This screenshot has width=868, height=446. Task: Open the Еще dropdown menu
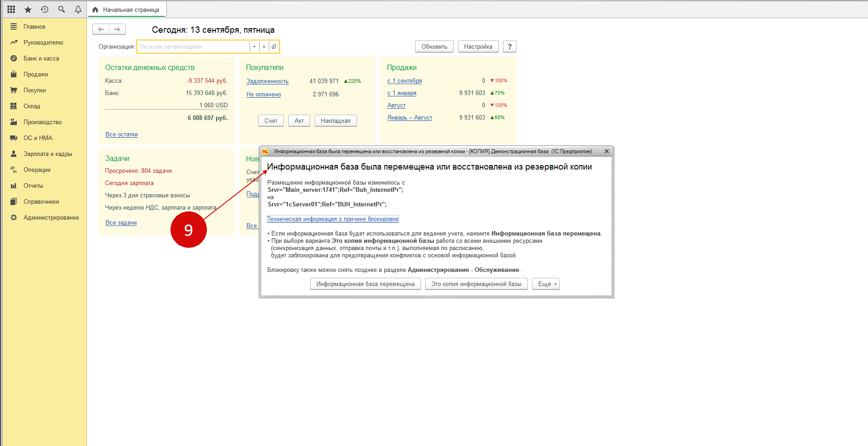click(546, 284)
